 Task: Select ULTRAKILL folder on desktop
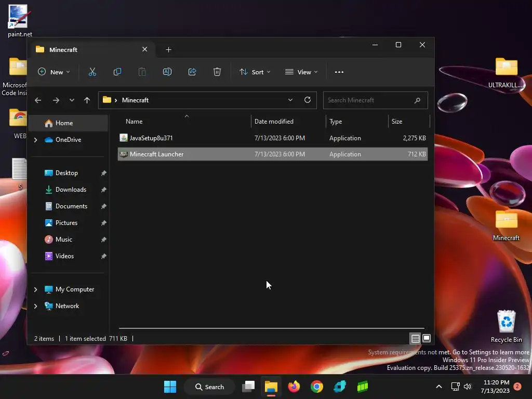pyautogui.click(x=506, y=73)
